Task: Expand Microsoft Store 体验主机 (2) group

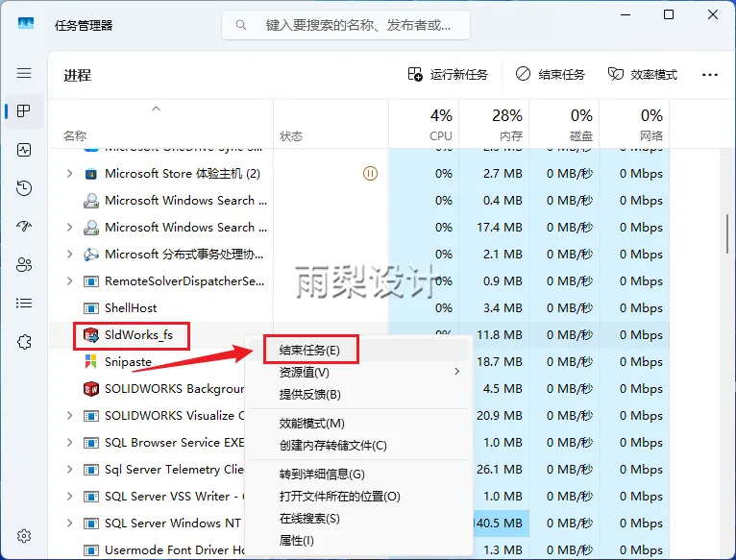Action: click(x=69, y=174)
